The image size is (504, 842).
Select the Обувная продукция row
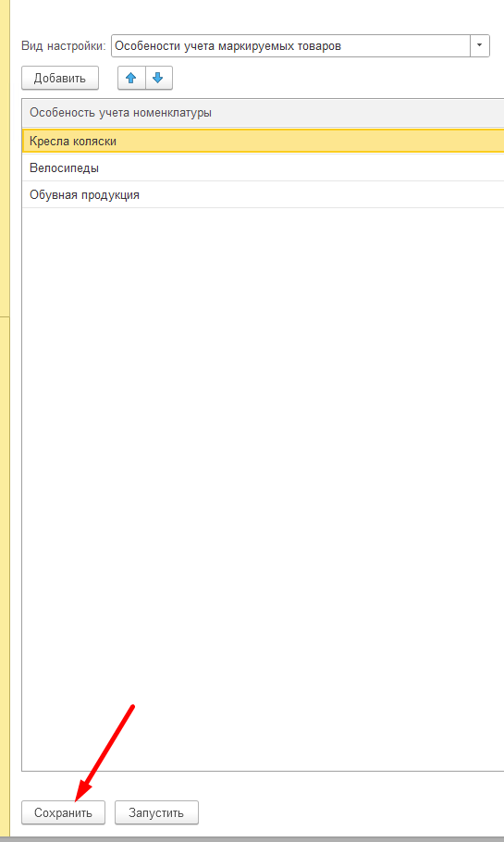[x=263, y=194]
